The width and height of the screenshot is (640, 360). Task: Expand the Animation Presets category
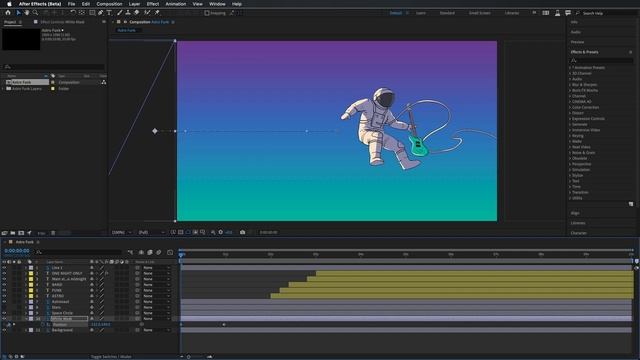pyautogui.click(x=570, y=68)
